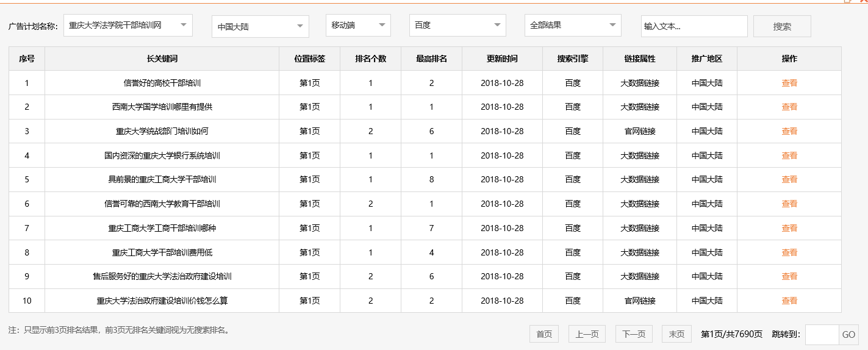
Task: Click the 更新时间 column header
Action: 502,59
